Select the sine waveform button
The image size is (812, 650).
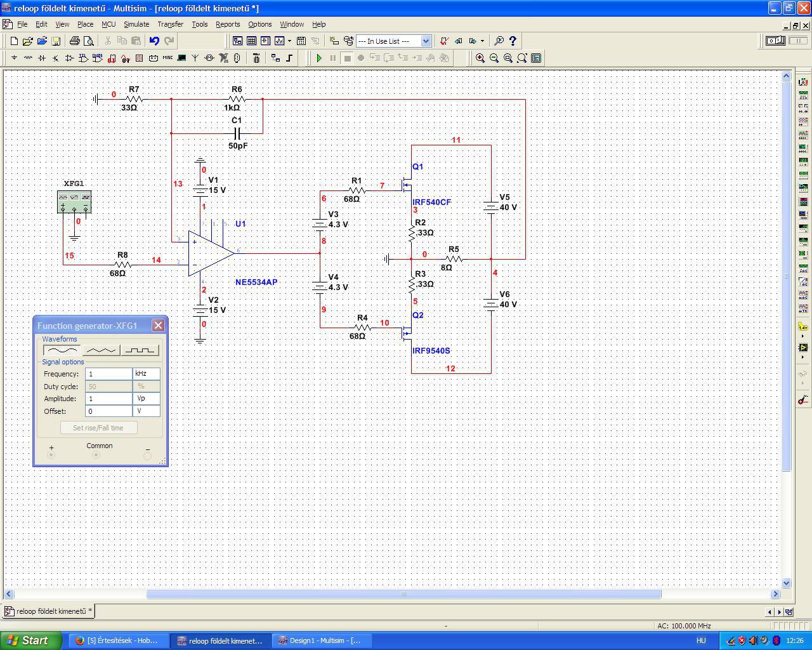(62, 350)
